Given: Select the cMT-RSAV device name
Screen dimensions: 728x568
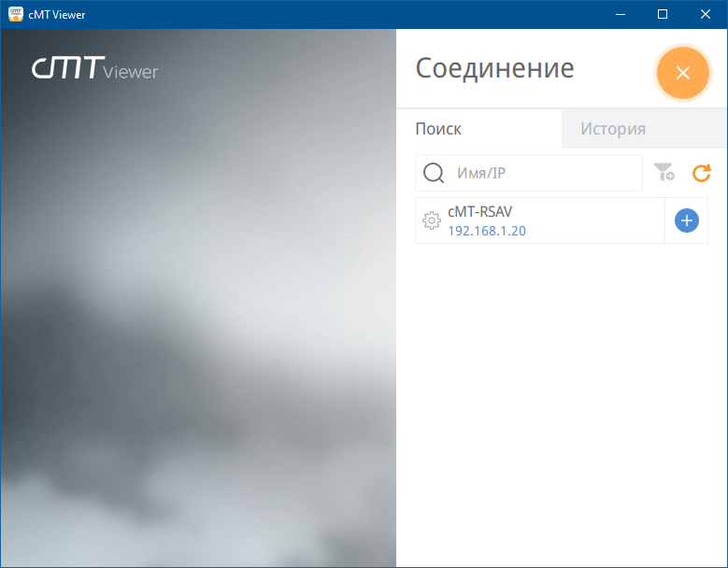Looking at the screenshot, I should [x=479, y=212].
